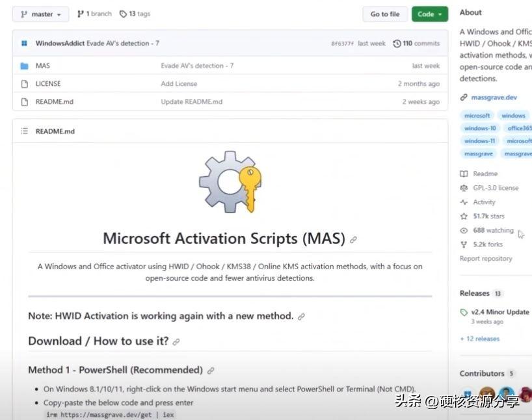Open the MAS folder
Viewport: 532px width, 420px height.
click(x=43, y=66)
